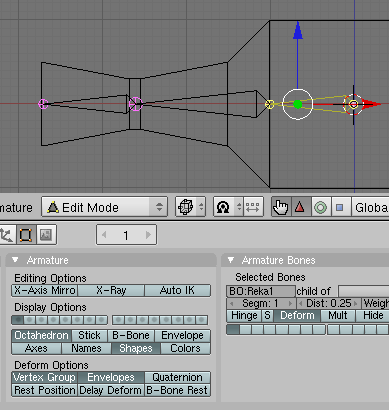Select B-Bone drawing type
This screenshot has height=410, width=389.
(x=131, y=335)
